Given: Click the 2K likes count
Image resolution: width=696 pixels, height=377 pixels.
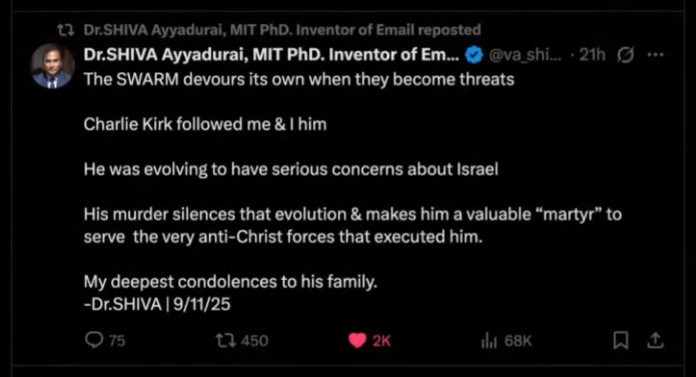Looking at the screenshot, I should tap(382, 341).
